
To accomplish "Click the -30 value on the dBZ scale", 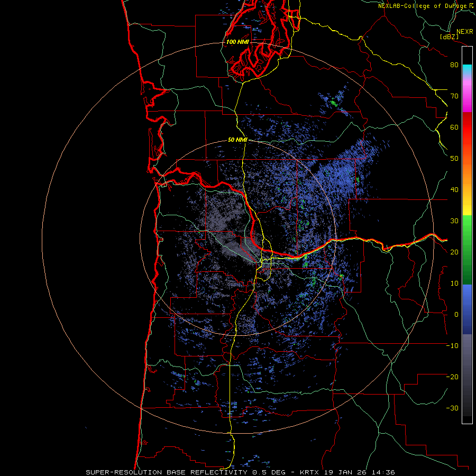I will click(x=452, y=408).
